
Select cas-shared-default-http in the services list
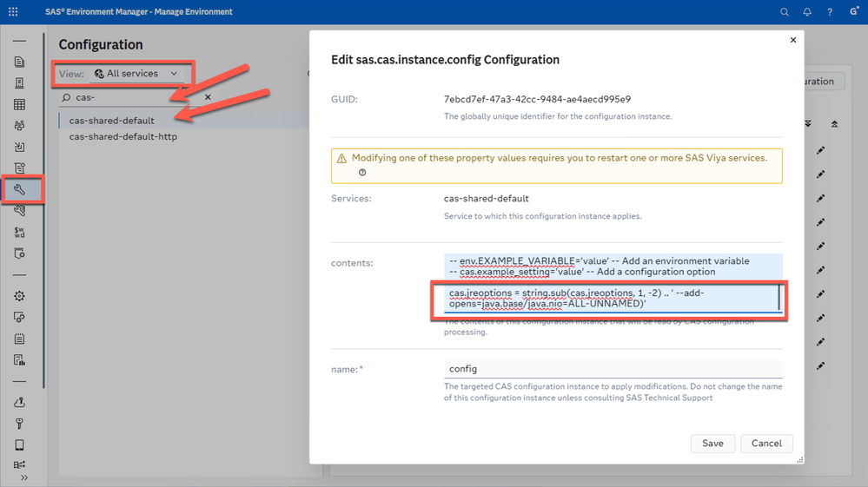(x=123, y=136)
